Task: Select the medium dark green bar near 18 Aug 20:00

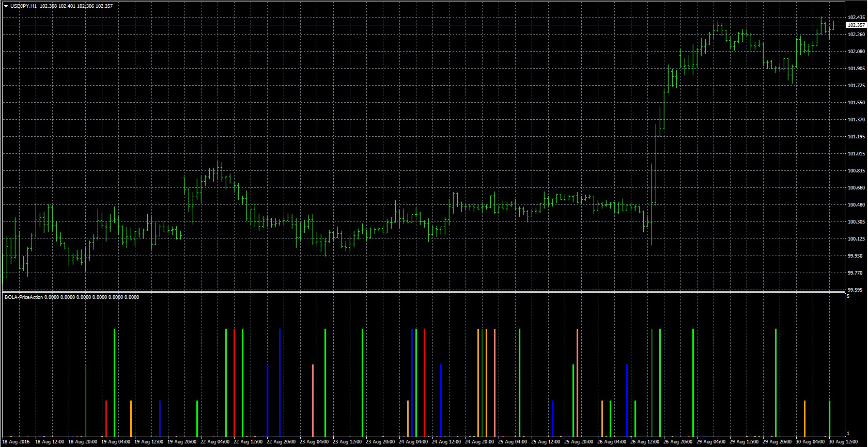Action: 85,400
